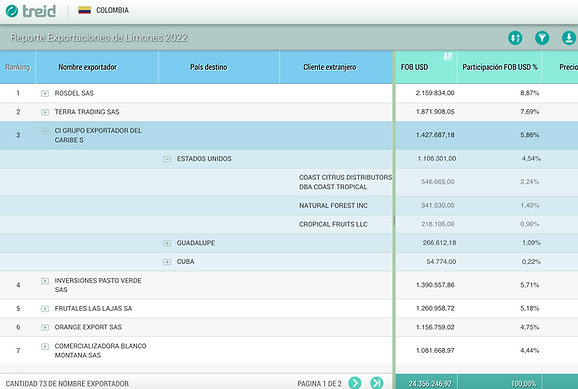Image resolution: width=578 pixels, height=389 pixels.
Task: Jump to last page arrow
Action: (x=376, y=383)
